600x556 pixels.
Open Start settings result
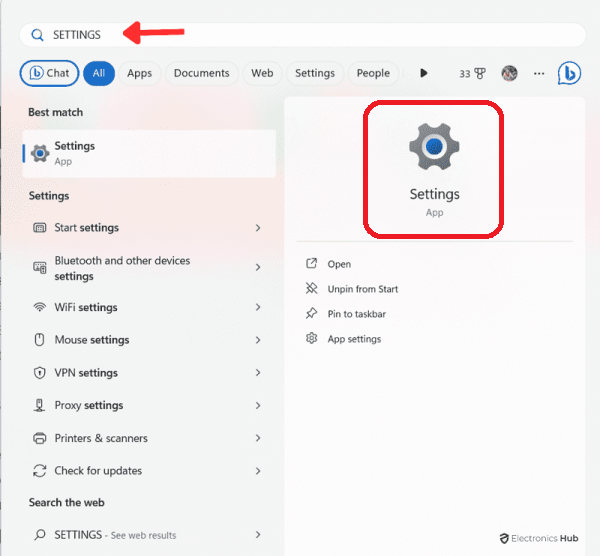click(x=149, y=228)
